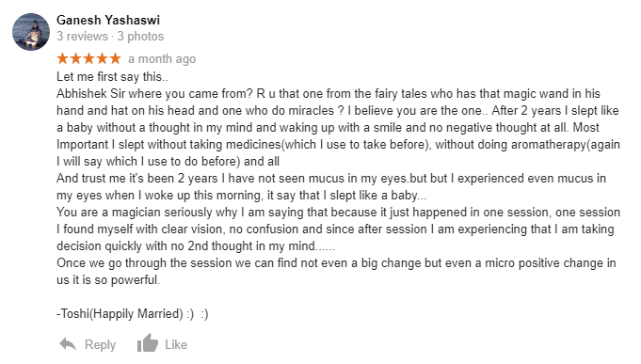Click the "Let me first say this.." line

[112, 77]
